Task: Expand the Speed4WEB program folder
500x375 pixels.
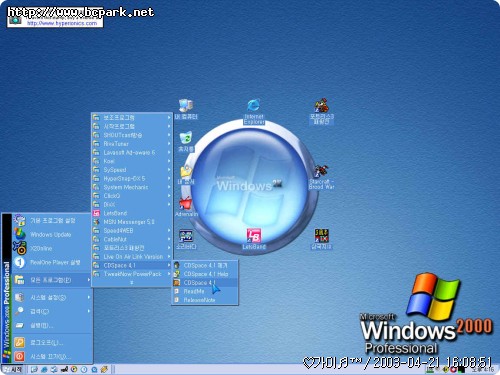Action: click(x=132, y=230)
